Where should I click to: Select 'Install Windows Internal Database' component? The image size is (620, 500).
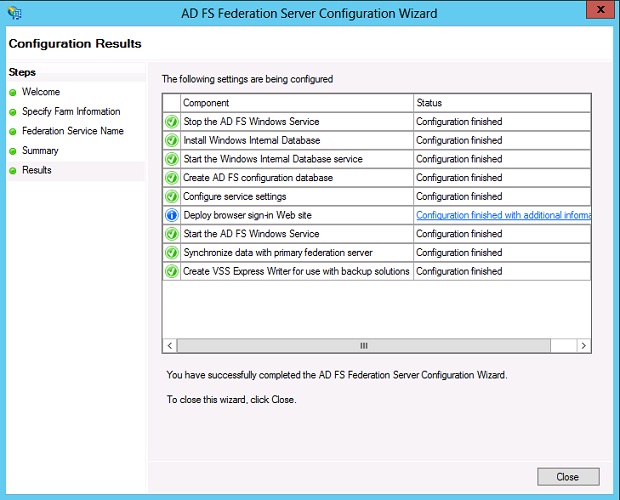click(x=251, y=140)
